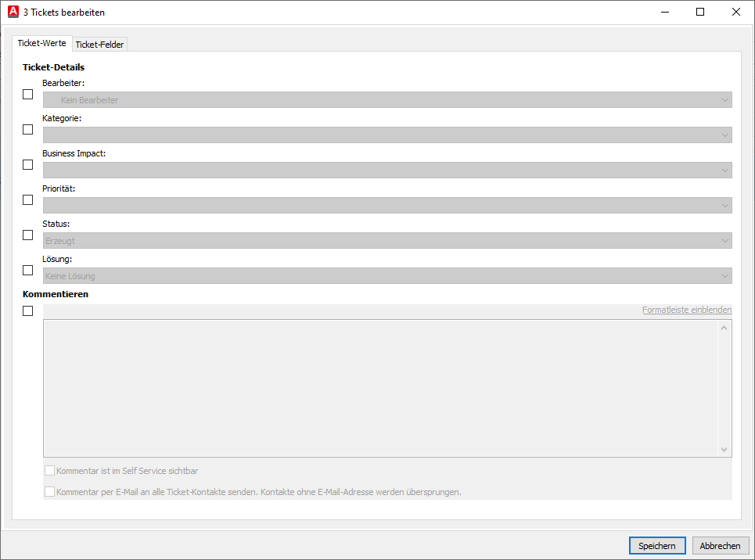Open the Status dropdown showing Erzeugt

[387, 241]
